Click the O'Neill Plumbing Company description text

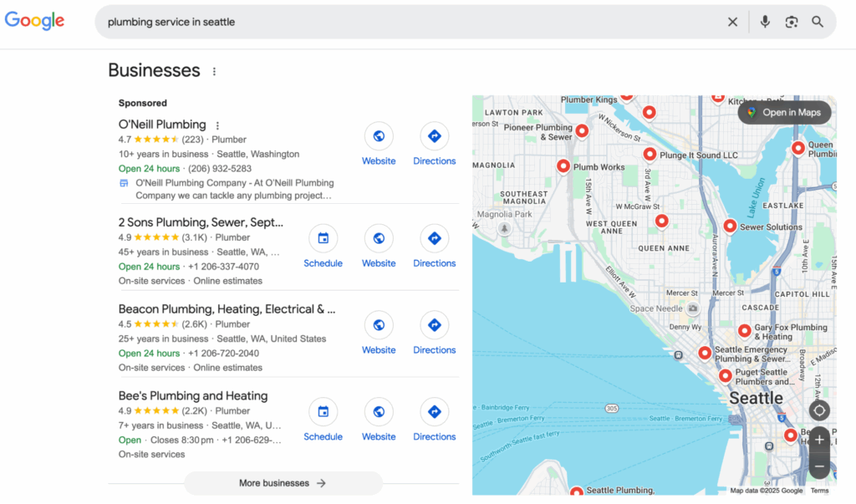tap(235, 189)
